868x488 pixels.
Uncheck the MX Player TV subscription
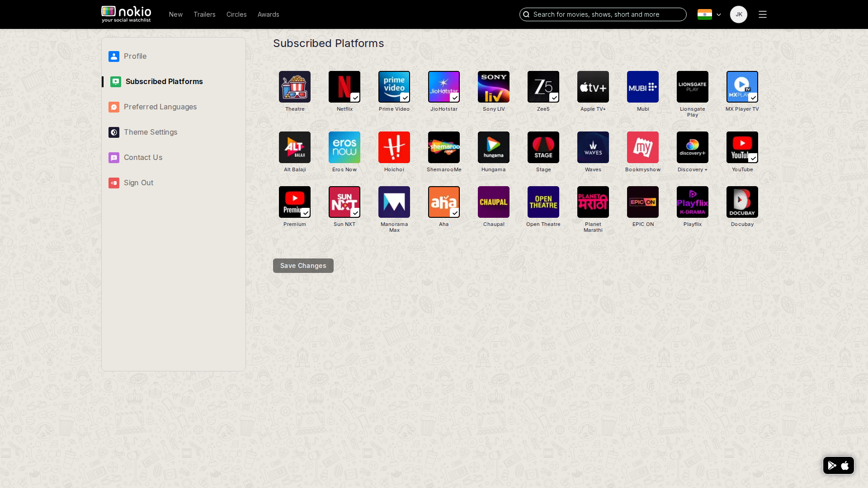tap(742, 87)
